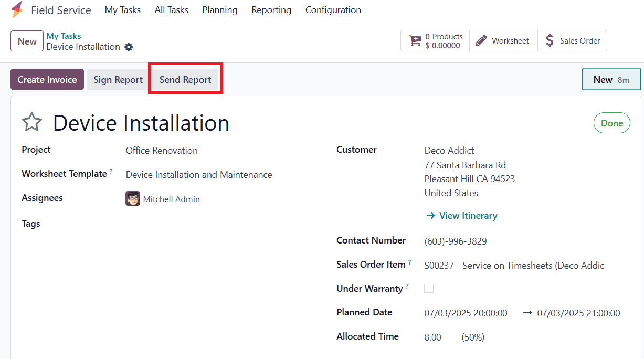Click the dollar sign Sales Order icon
Screen dimensions: 644x359
coord(550,40)
